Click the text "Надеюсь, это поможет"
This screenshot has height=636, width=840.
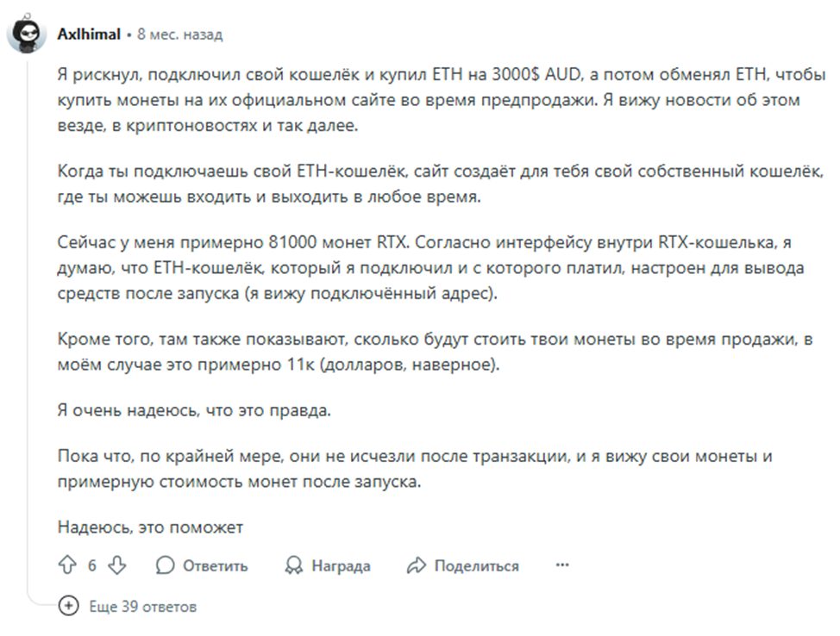tap(151, 527)
